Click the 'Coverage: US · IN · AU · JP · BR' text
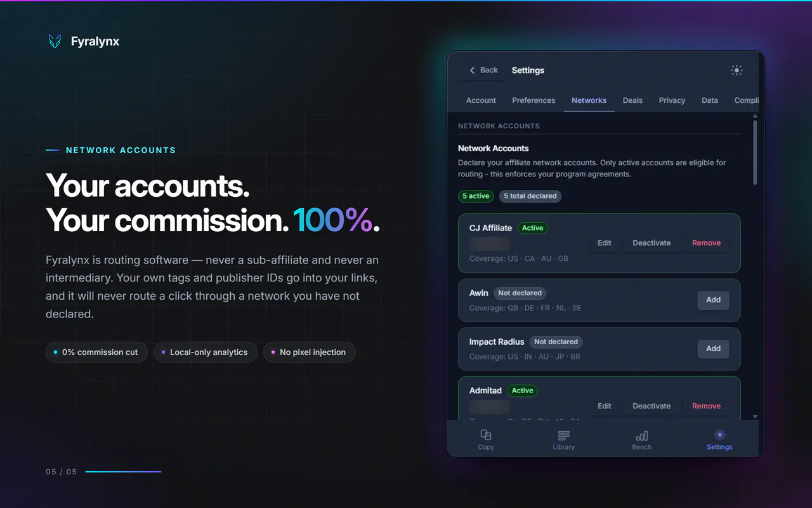The image size is (812, 508). 525,357
